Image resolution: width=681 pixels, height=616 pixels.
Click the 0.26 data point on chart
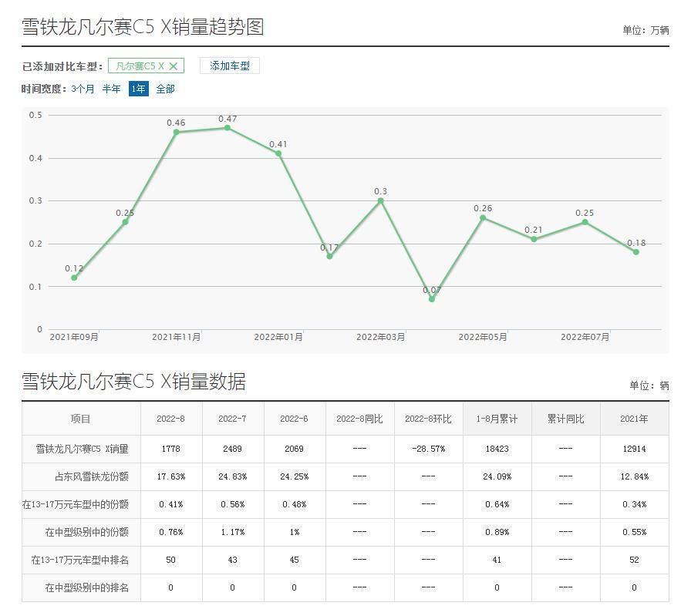[x=483, y=217]
